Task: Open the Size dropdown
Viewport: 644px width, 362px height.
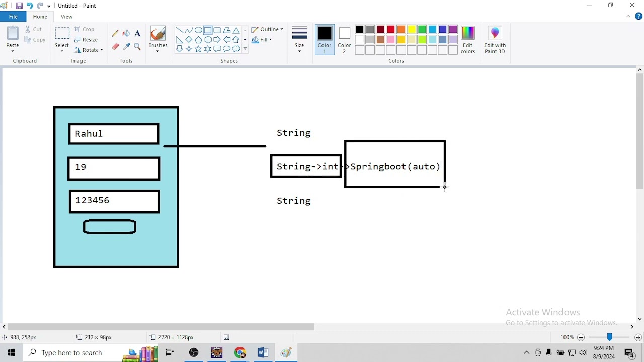Action: pos(299,40)
